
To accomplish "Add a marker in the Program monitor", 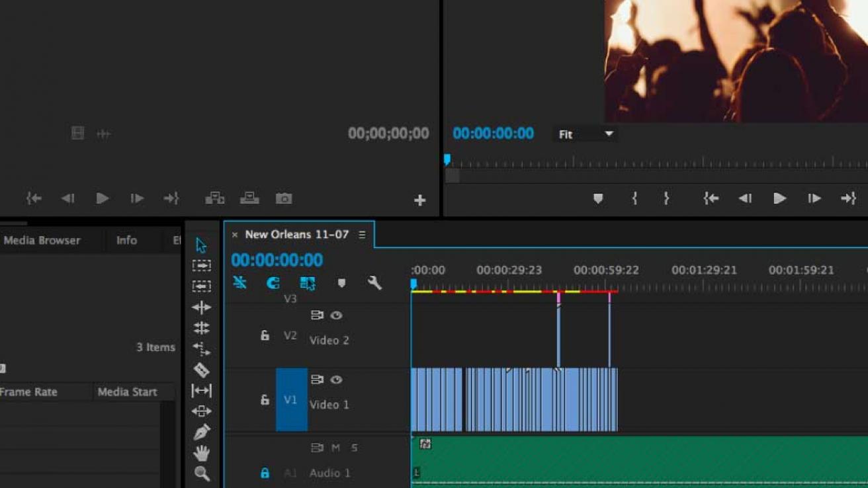I will 597,198.
